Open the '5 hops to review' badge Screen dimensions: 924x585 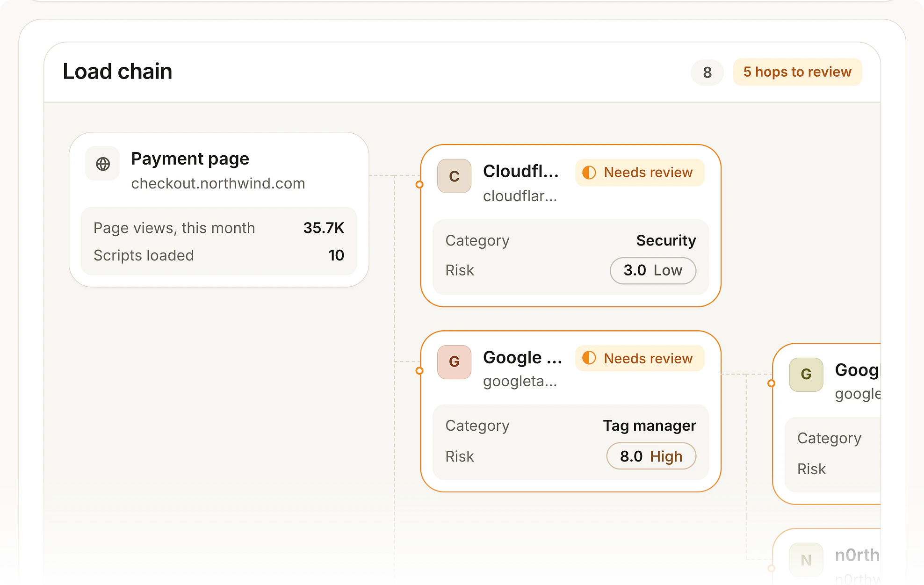(x=797, y=72)
